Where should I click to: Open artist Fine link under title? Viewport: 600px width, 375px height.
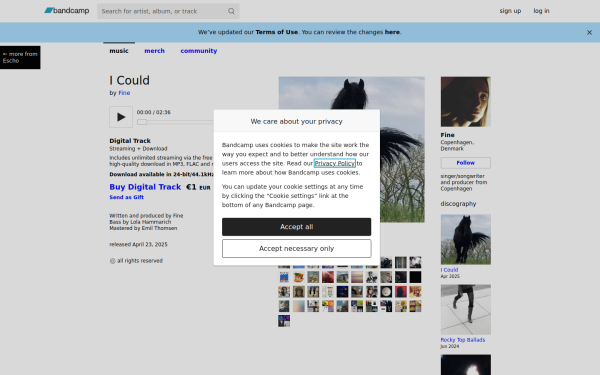click(x=124, y=93)
